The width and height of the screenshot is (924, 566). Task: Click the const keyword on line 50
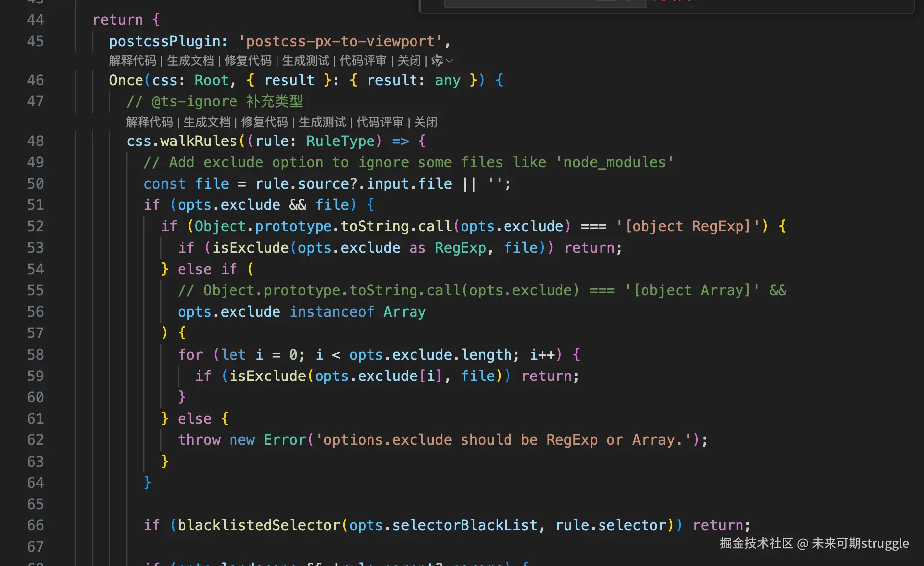pyautogui.click(x=165, y=184)
